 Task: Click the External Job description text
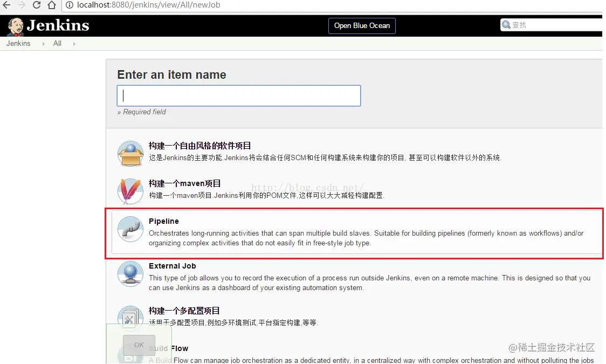(x=369, y=283)
